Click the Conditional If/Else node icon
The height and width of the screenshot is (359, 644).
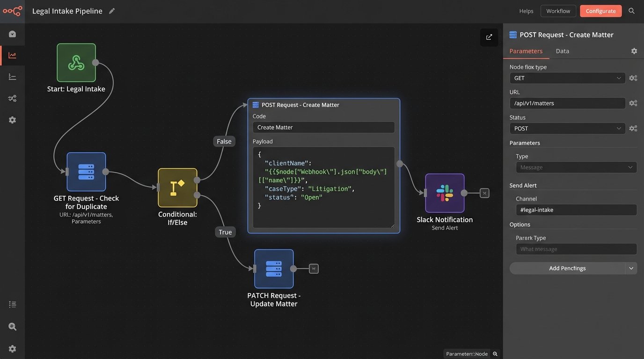point(177,187)
